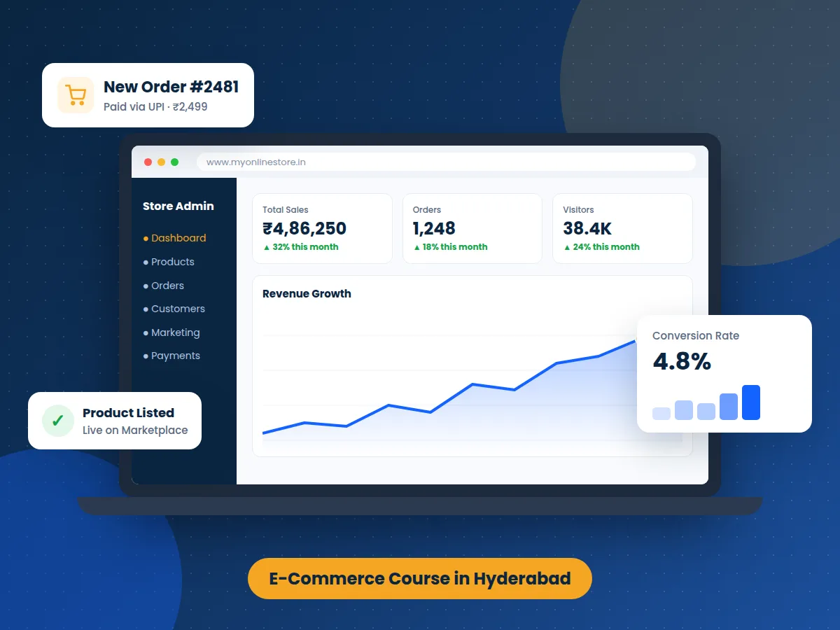
Task: Click the Total Sales card
Action: point(322,228)
